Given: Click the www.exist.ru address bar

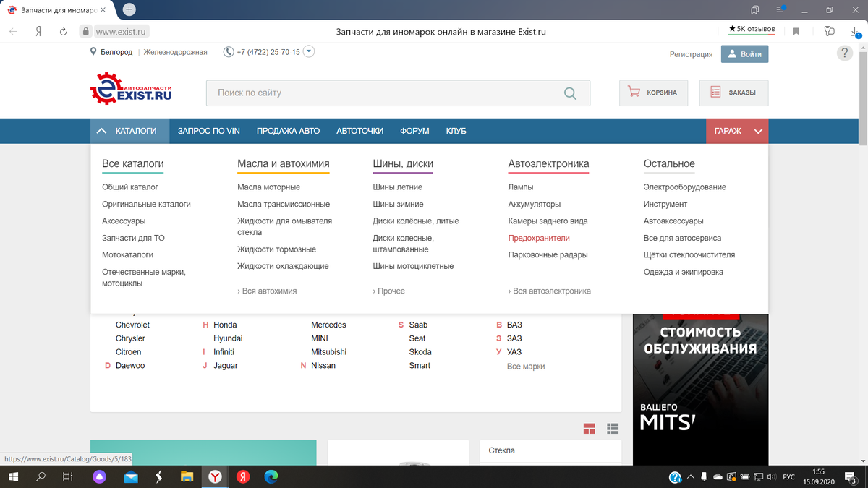Looking at the screenshot, I should 122,31.
